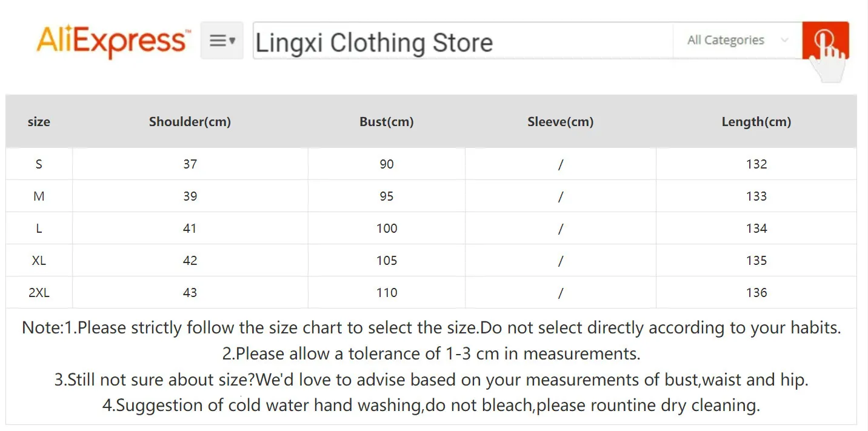Click the cold water hand washing note

tap(431, 405)
